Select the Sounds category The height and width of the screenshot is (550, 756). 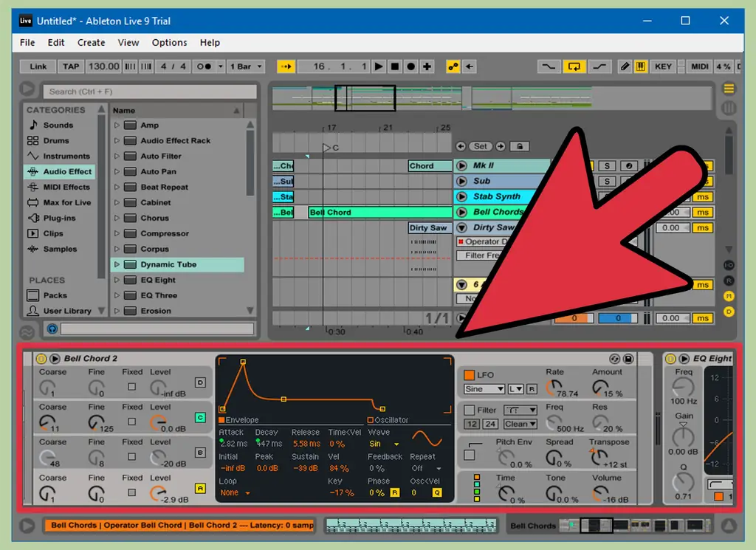point(58,126)
